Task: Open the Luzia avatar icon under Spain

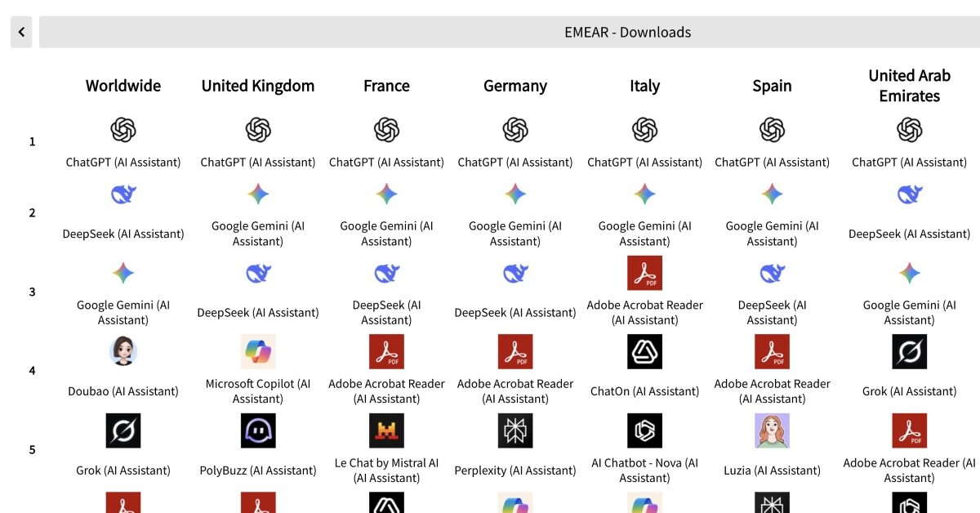Action: 772,430
